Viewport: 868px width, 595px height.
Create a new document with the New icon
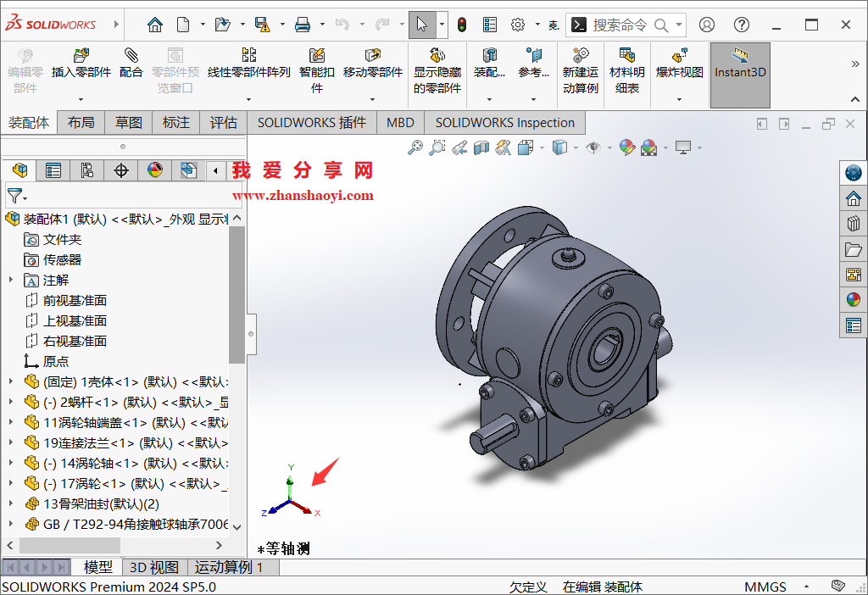pos(183,25)
